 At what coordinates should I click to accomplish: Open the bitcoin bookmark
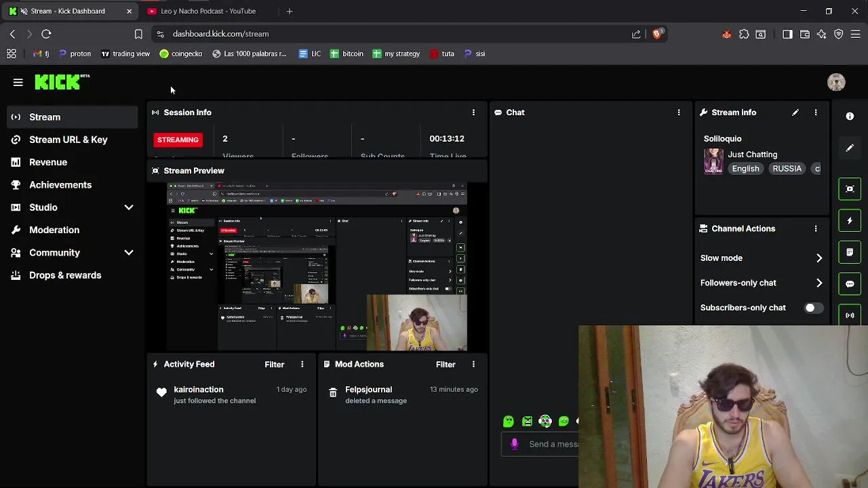(347, 54)
